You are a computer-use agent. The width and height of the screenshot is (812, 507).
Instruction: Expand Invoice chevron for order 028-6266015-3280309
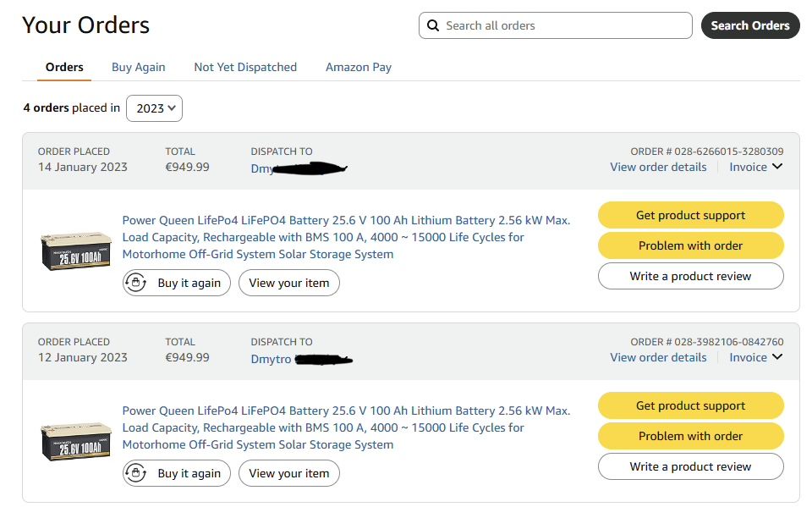click(777, 167)
